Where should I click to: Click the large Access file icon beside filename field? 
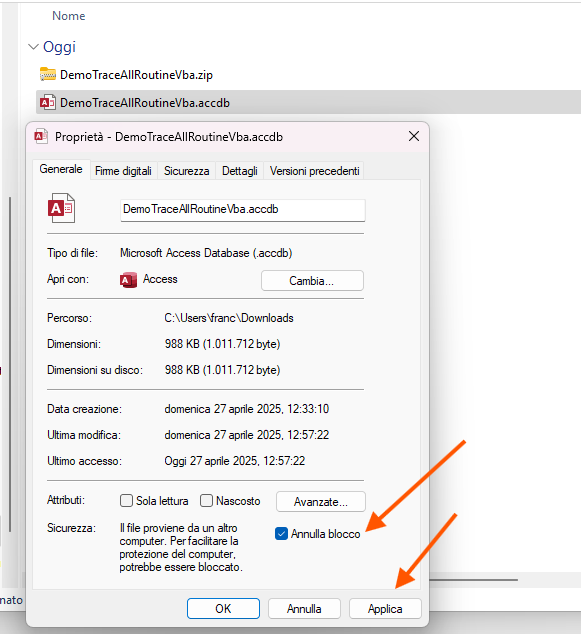(61, 208)
